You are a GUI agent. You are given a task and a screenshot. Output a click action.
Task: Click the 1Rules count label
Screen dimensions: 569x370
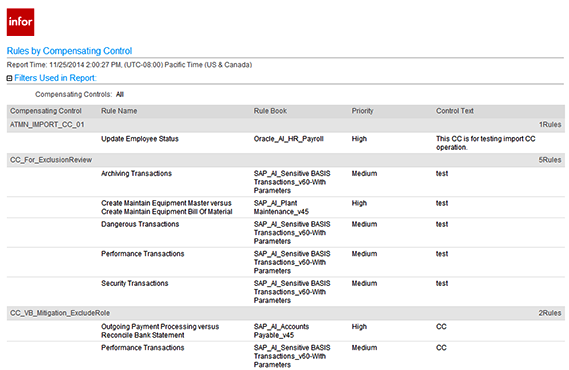coord(550,125)
